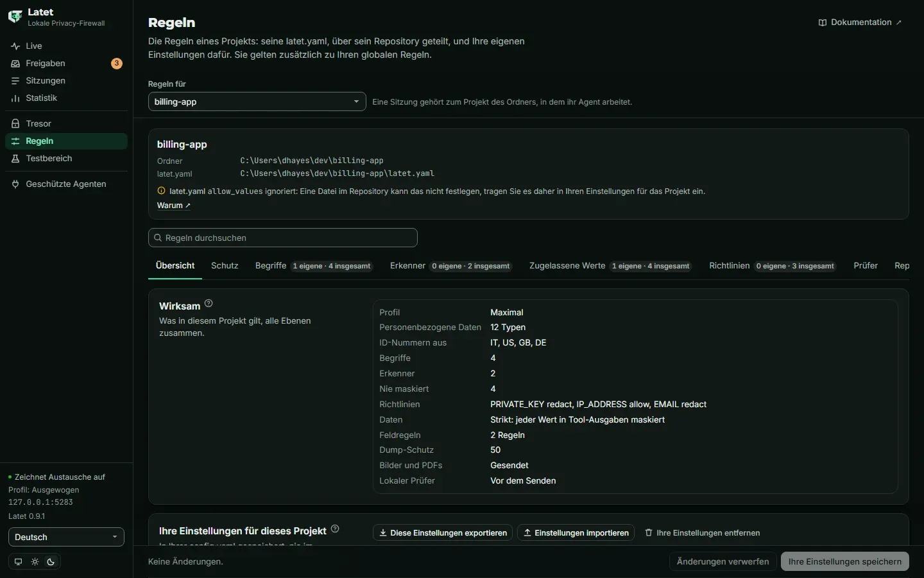Click 'Diese Einstellungen exportieren' button
This screenshot has width=924, height=578.
click(x=443, y=533)
